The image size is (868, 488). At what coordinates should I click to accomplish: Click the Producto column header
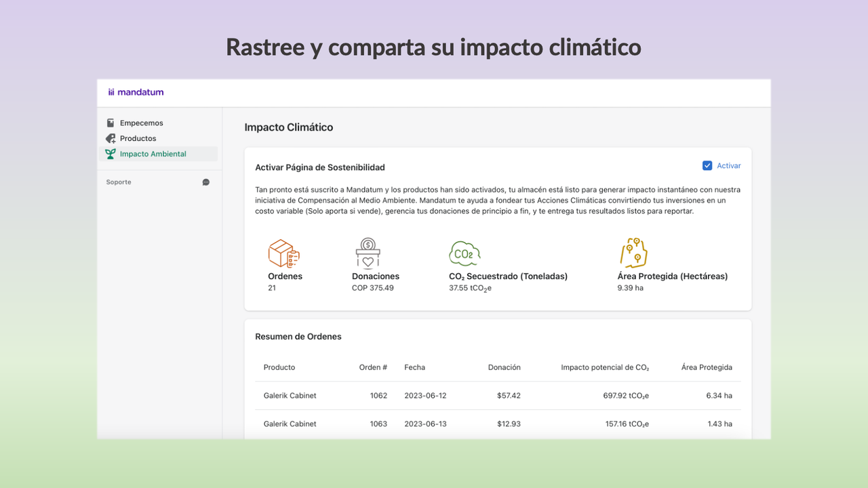click(279, 367)
